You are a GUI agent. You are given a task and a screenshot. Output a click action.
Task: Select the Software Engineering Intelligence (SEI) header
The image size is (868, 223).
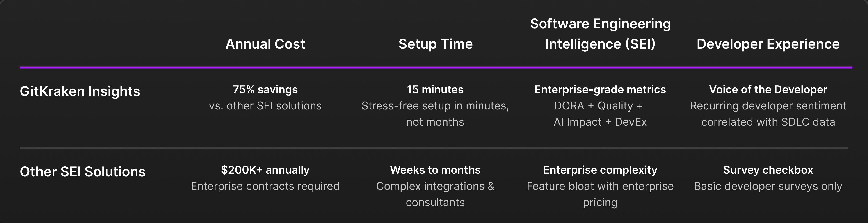click(x=600, y=34)
